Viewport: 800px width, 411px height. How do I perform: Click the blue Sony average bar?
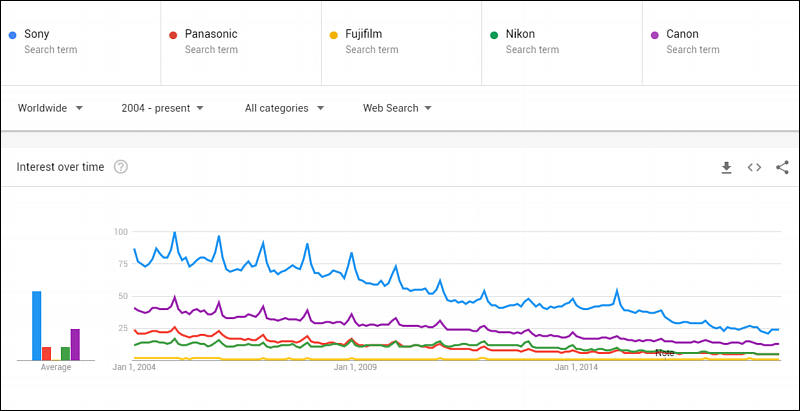(37, 326)
